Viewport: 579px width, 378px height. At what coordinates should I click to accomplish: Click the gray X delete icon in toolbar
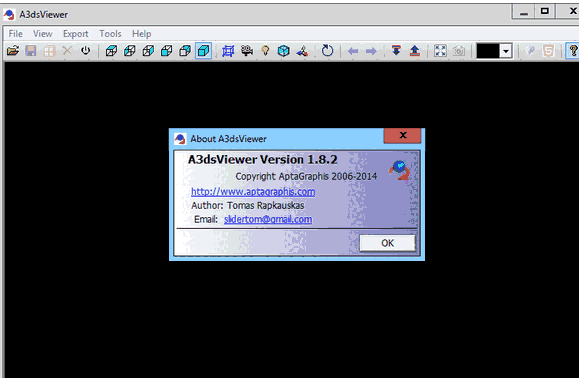[67, 51]
